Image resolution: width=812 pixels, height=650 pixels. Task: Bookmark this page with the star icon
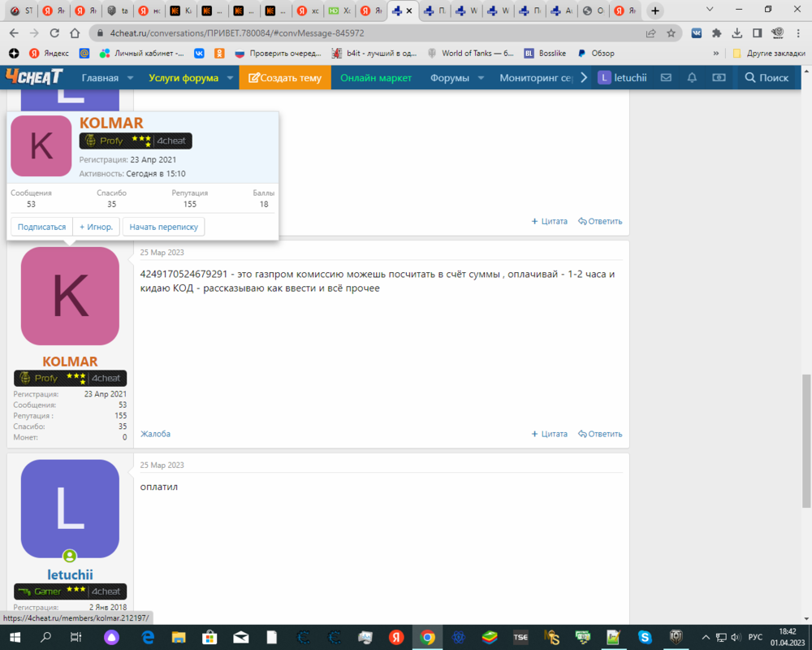click(x=672, y=33)
